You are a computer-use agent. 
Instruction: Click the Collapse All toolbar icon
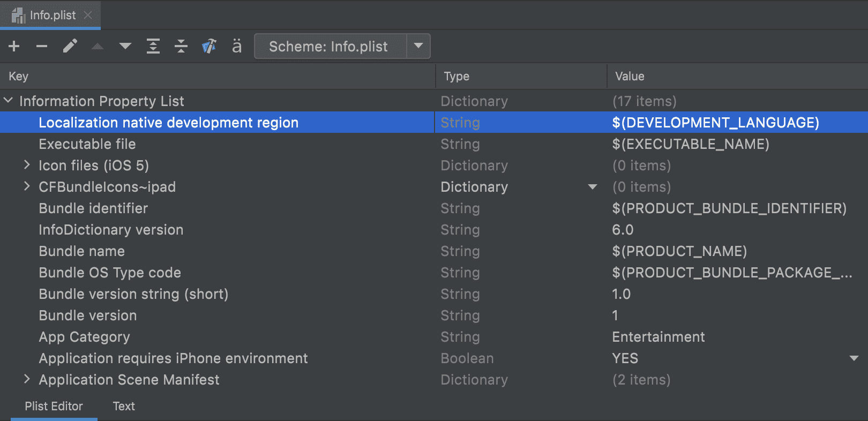181,47
